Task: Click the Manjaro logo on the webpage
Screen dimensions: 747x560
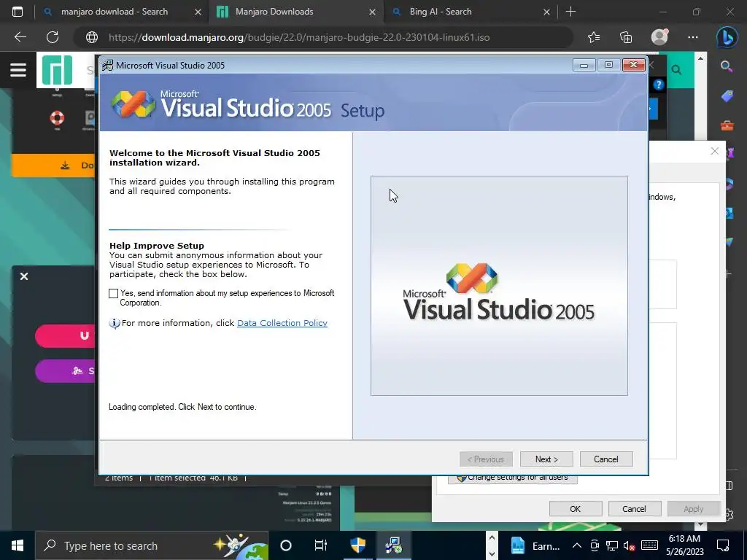Action: coord(57,70)
